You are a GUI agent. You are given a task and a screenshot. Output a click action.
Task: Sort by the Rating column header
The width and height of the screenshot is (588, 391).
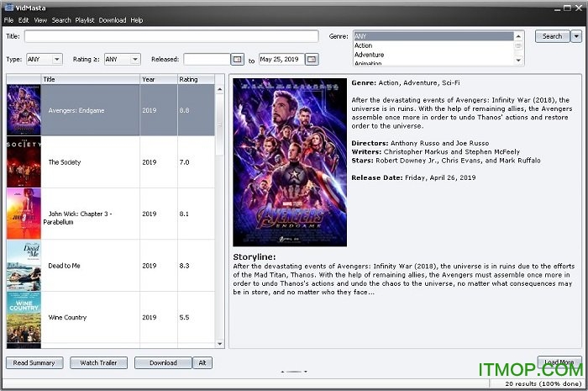196,79
